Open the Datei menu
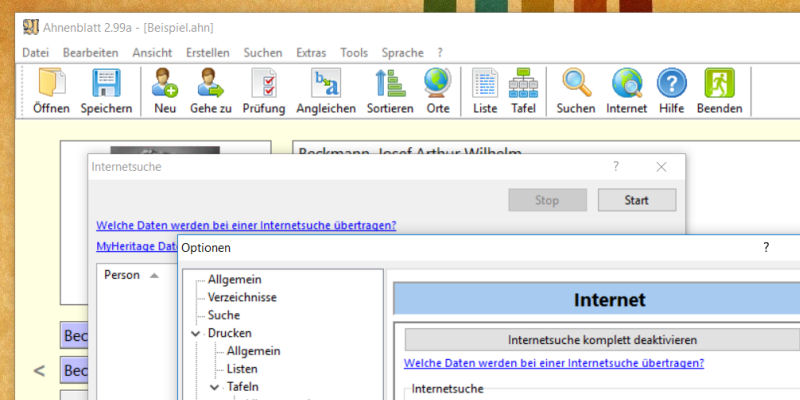This screenshot has width=800, height=400. [x=36, y=53]
